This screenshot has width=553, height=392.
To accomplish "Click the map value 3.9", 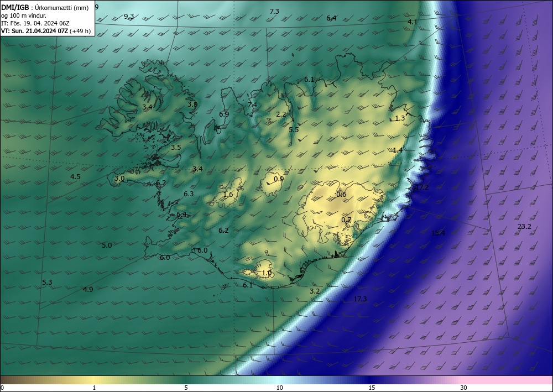I will coord(192,104).
